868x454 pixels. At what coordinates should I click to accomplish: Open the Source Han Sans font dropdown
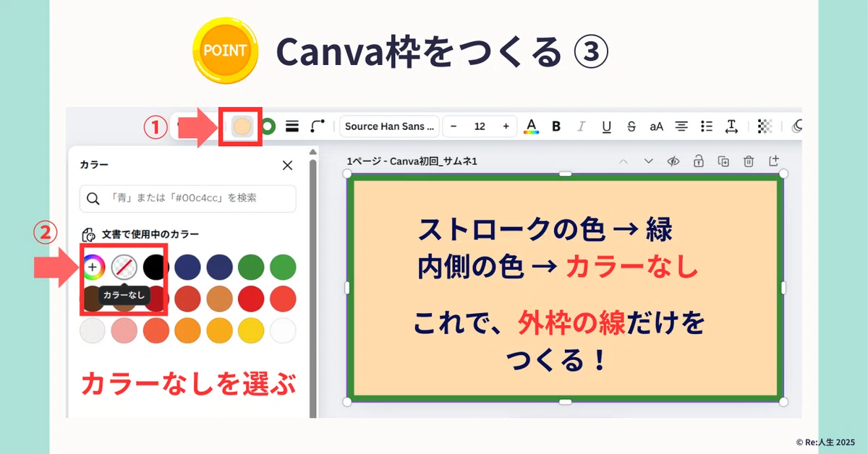[x=389, y=126]
